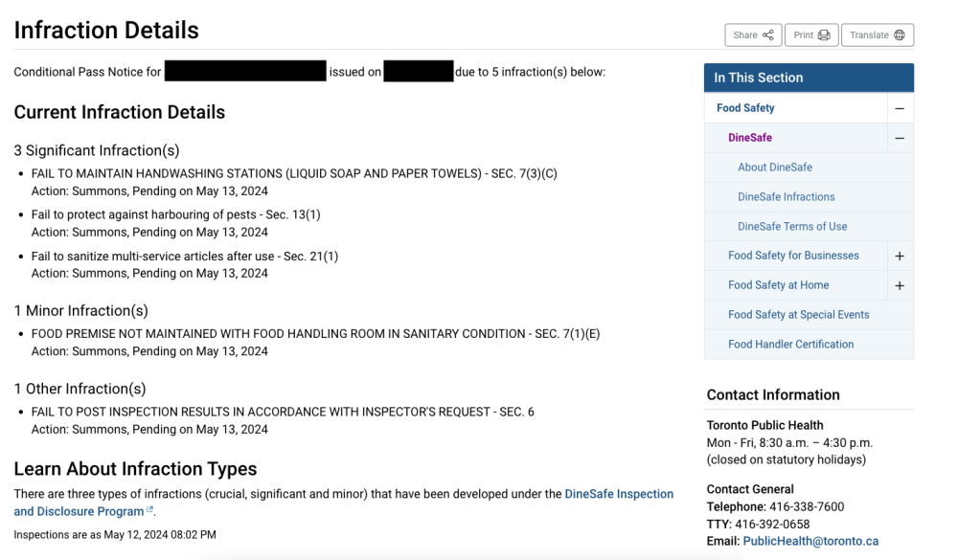The width and height of the screenshot is (958, 560).
Task: Click the external link icon after Program
Action: tap(149, 511)
